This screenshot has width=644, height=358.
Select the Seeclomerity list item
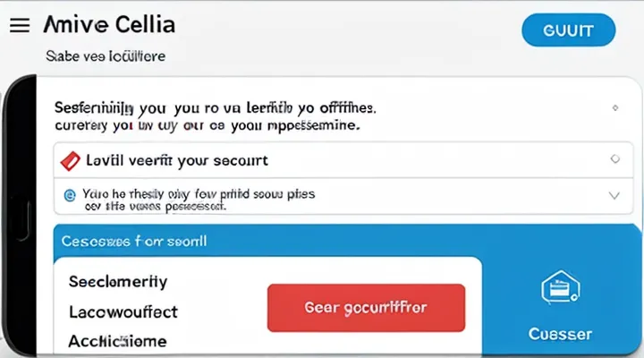118,281
